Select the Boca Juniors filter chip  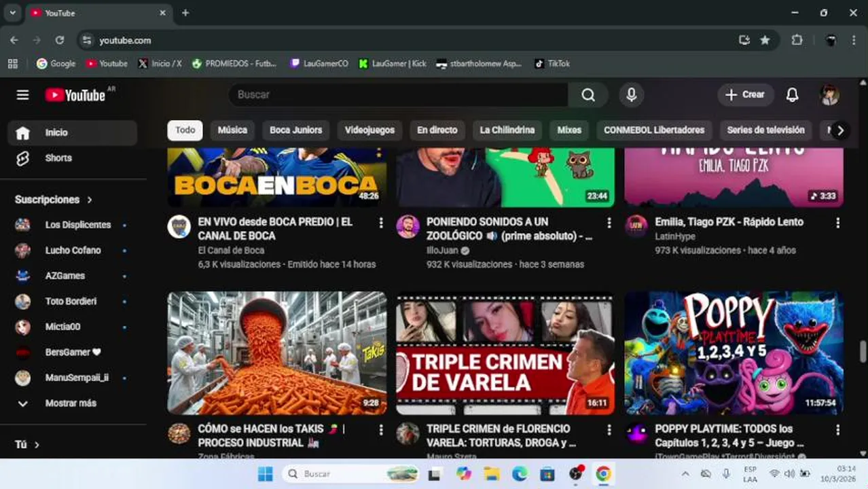(x=296, y=130)
